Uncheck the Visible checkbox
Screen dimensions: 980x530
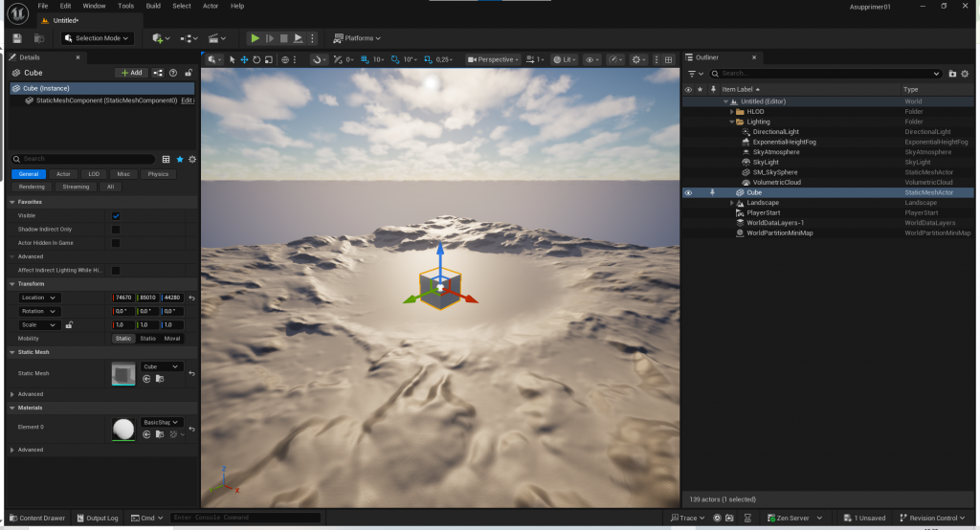116,215
